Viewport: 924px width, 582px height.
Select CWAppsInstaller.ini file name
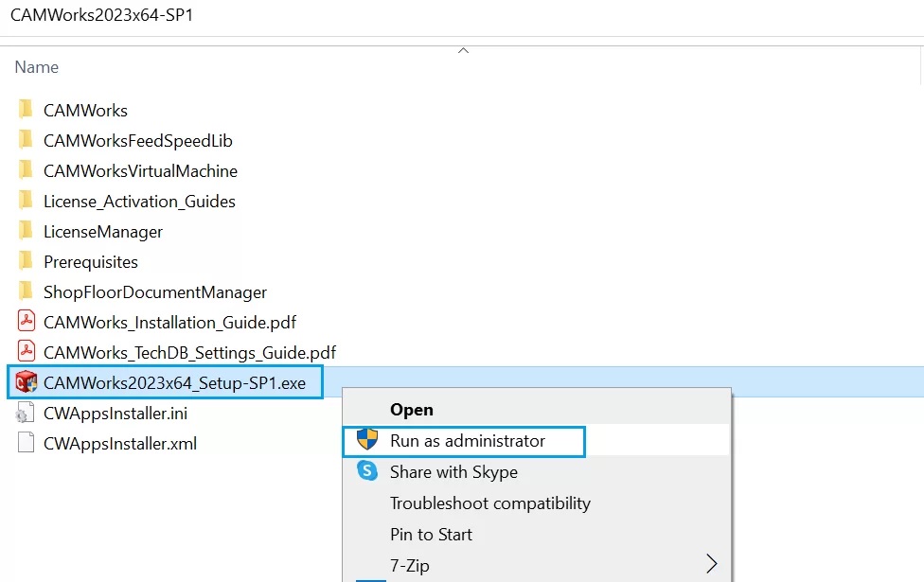coord(115,414)
